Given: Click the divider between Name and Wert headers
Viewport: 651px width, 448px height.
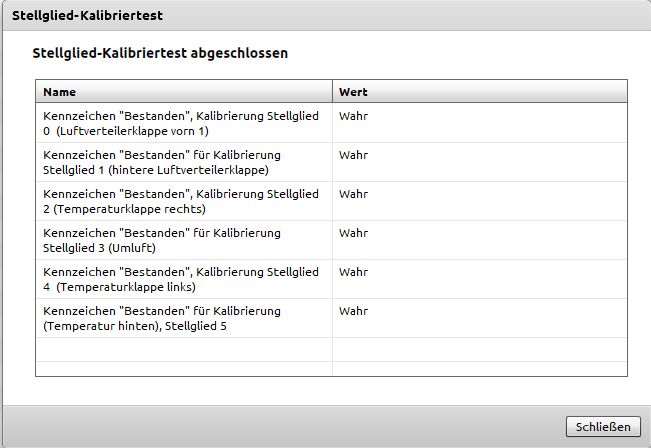Looking at the screenshot, I should pos(332,92).
